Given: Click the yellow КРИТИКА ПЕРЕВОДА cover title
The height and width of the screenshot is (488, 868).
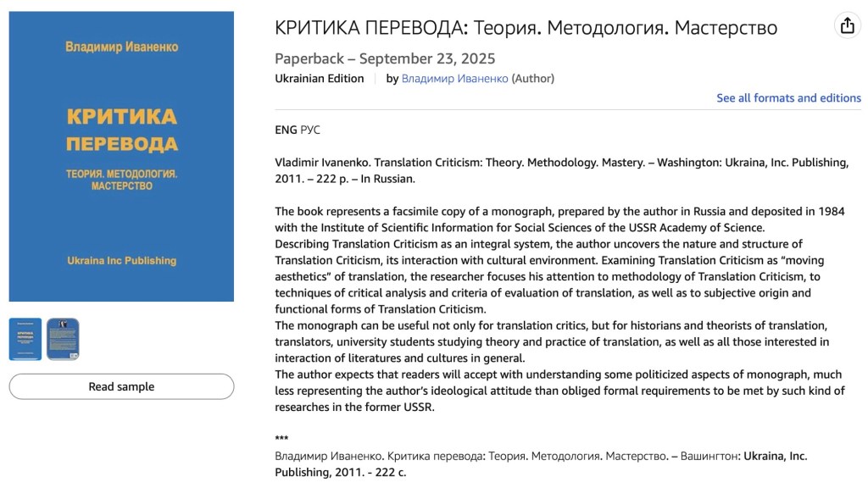Looking at the screenshot, I should pyautogui.click(x=121, y=129).
